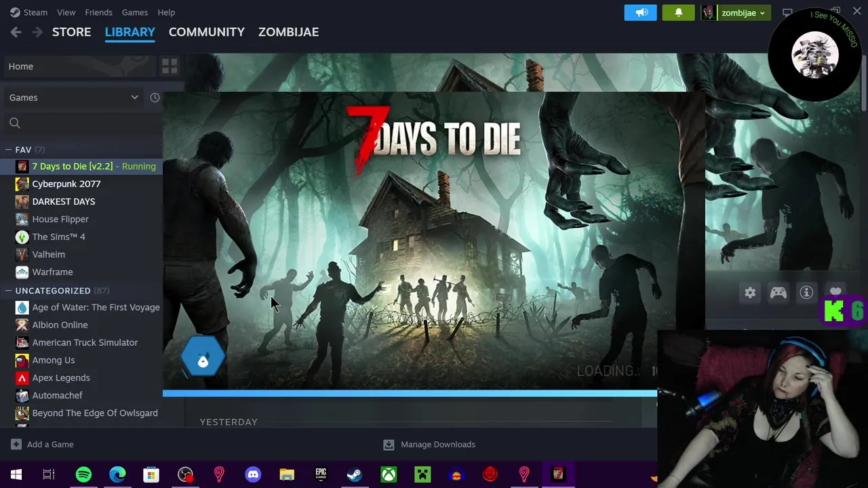Image resolution: width=868 pixels, height=488 pixels.
Task: Open Task View on taskbar
Action: click(49, 474)
